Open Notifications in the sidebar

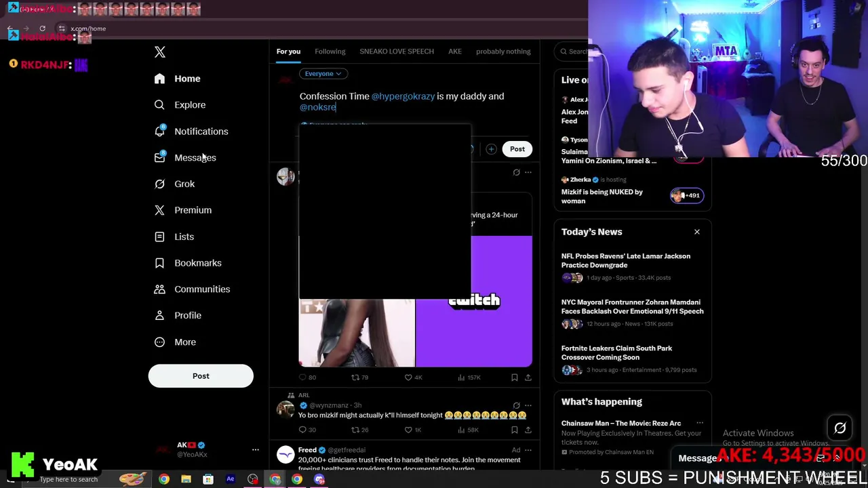(191, 131)
